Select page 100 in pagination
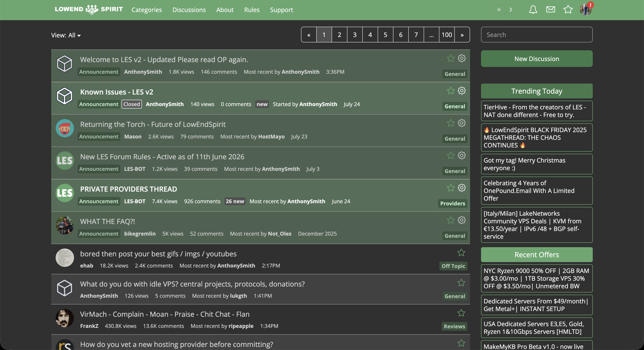 (x=446, y=35)
